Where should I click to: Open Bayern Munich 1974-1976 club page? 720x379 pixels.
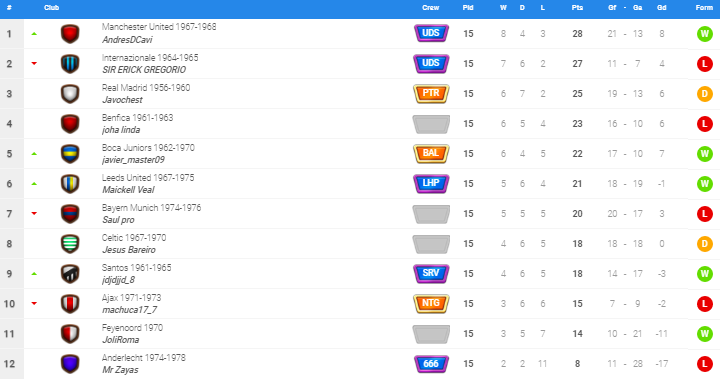tap(152, 208)
